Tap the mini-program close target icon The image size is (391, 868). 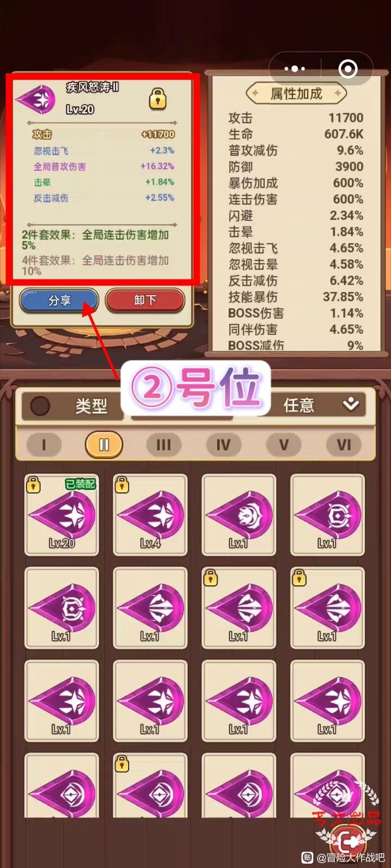pos(348,69)
